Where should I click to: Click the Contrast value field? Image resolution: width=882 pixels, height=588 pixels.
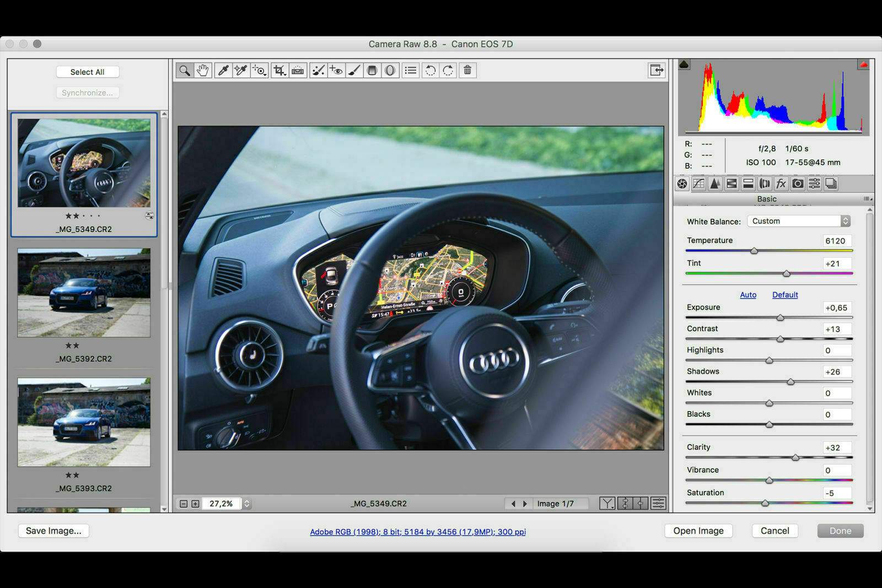tap(837, 329)
